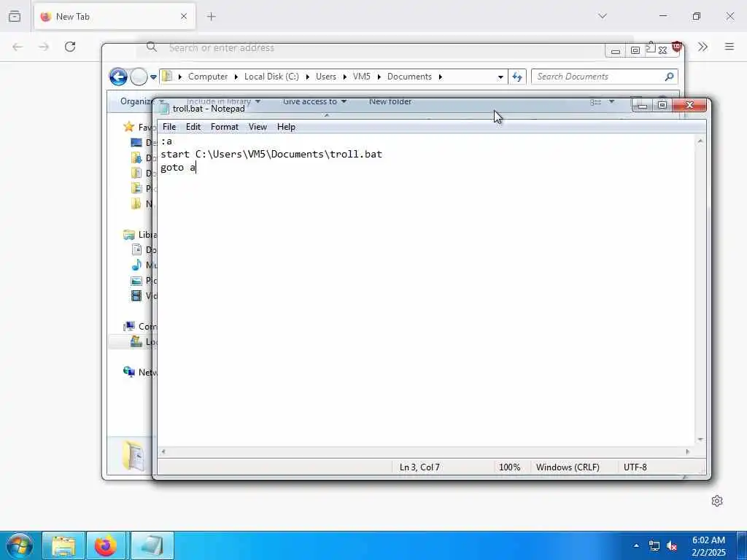Screen dimensions: 747x560
Task: Reload the page in Firefox
Action: [70, 47]
